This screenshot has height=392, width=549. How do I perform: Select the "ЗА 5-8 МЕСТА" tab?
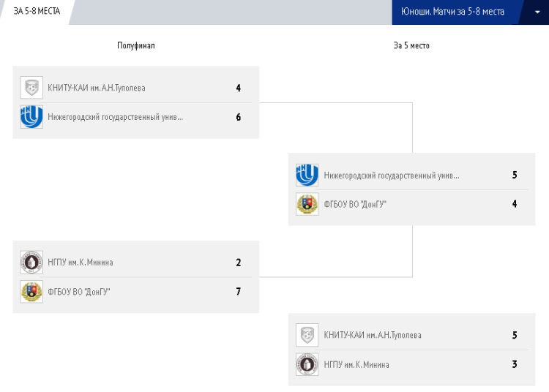(x=37, y=12)
